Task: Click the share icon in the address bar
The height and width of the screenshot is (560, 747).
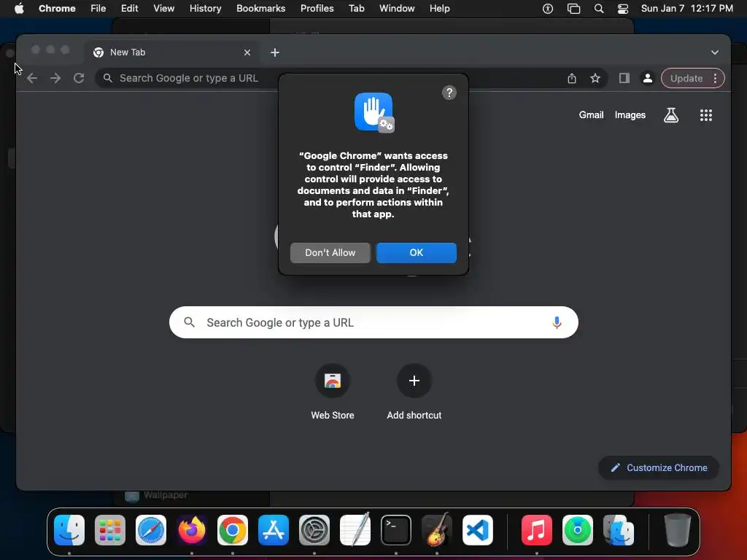Action: pyautogui.click(x=572, y=78)
